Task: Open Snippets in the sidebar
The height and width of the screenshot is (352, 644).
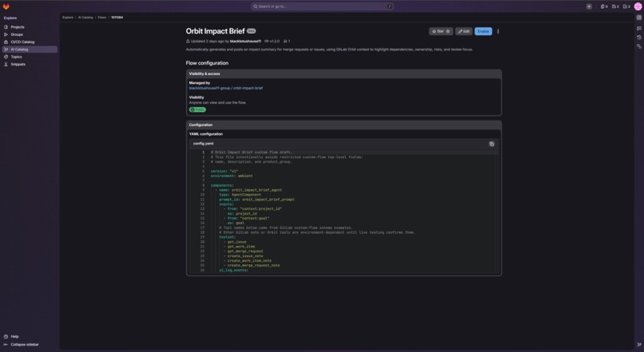Action: (30, 64)
